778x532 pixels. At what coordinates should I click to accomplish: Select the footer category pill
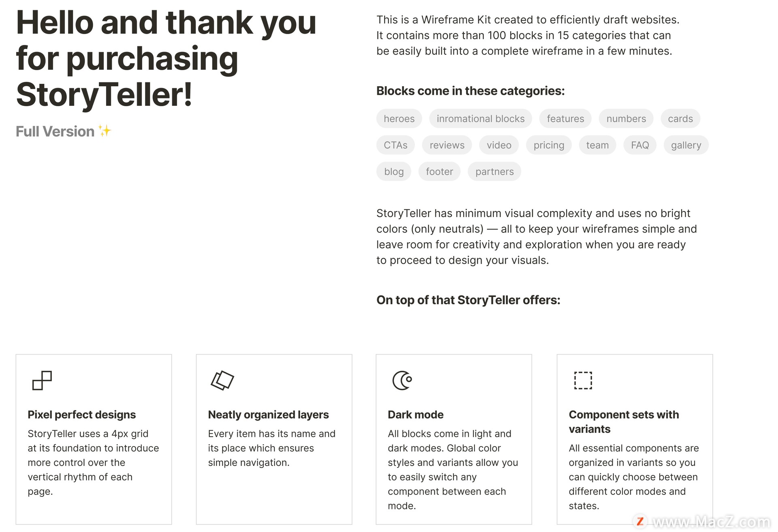click(439, 172)
